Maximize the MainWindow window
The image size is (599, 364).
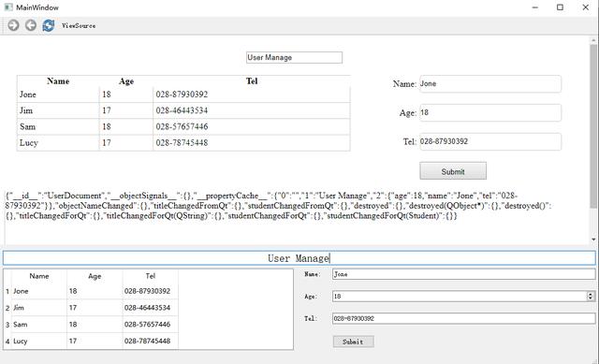[560, 7]
